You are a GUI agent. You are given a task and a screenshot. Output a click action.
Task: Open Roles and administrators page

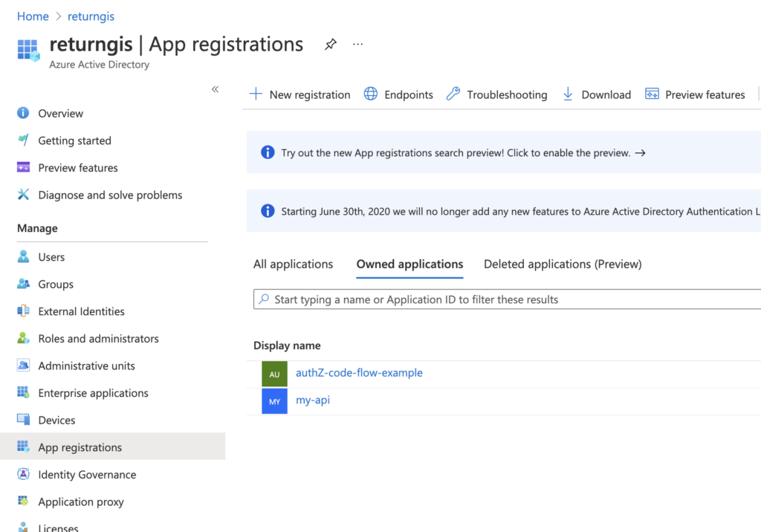[99, 338]
